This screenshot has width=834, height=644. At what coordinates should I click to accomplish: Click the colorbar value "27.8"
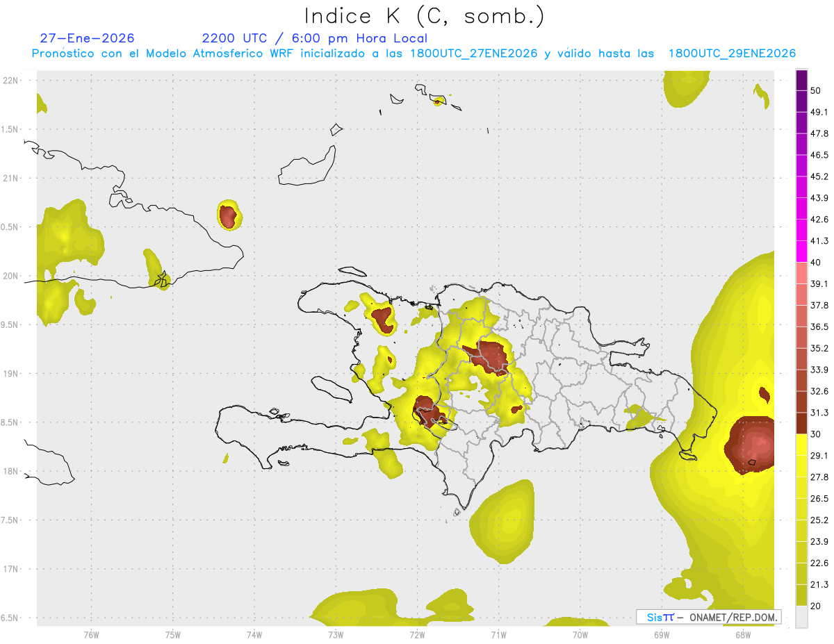pos(819,477)
